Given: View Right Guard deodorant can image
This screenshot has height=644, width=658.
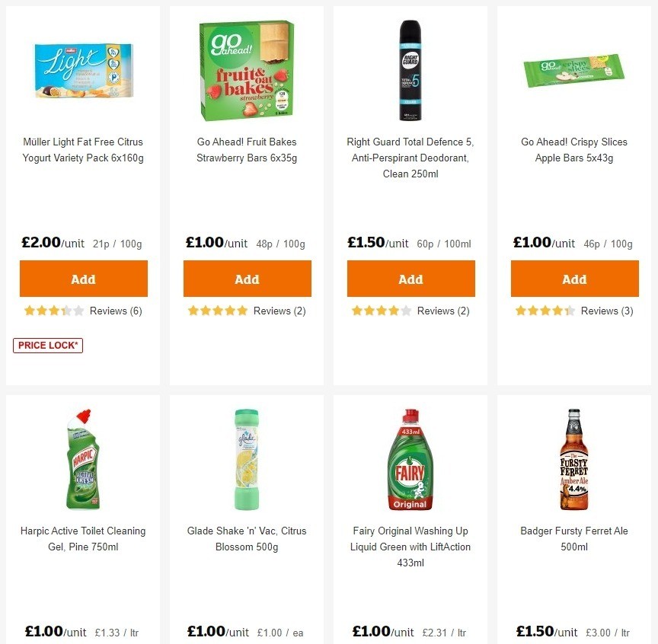Looking at the screenshot, I should pos(410,70).
